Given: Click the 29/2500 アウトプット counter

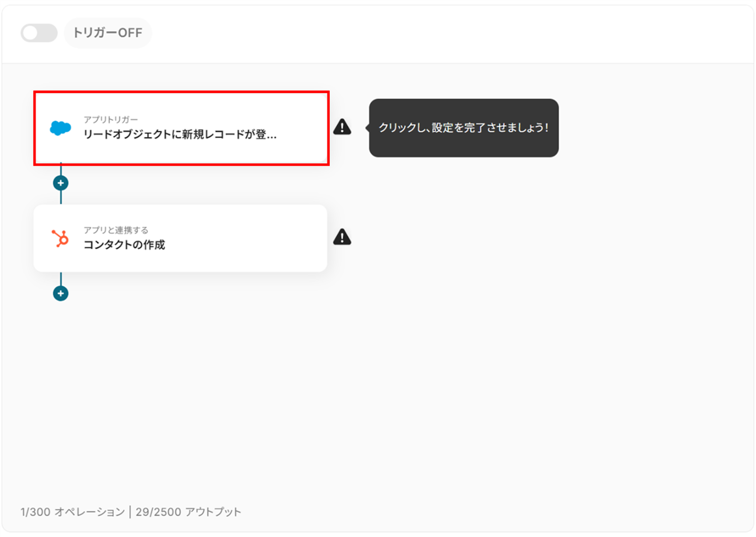Looking at the screenshot, I should click(x=189, y=512).
